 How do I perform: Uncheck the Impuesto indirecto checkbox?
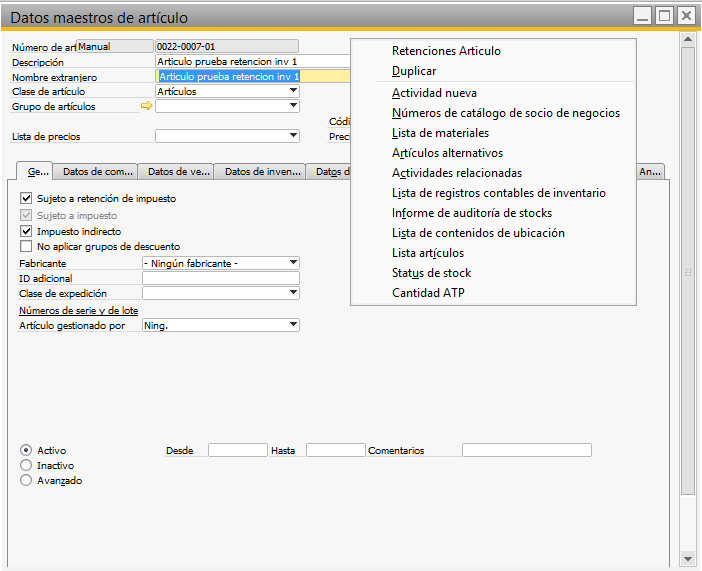click(26, 231)
